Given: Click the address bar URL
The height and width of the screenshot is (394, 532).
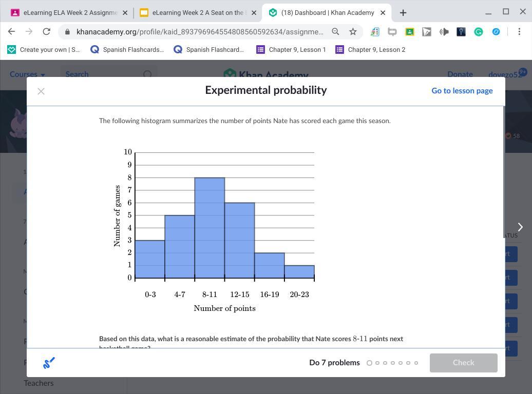Looking at the screenshot, I should 200,31.
